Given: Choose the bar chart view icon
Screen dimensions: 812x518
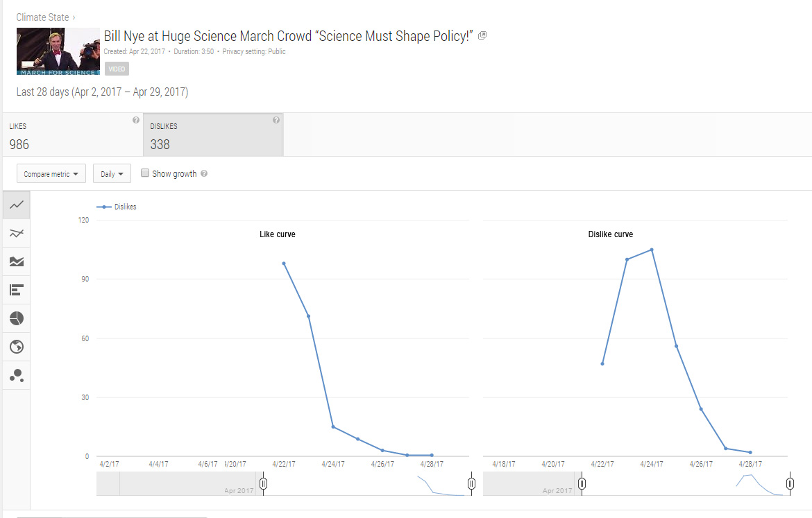Looking at the screenshot, I should (x=17, y=290).
